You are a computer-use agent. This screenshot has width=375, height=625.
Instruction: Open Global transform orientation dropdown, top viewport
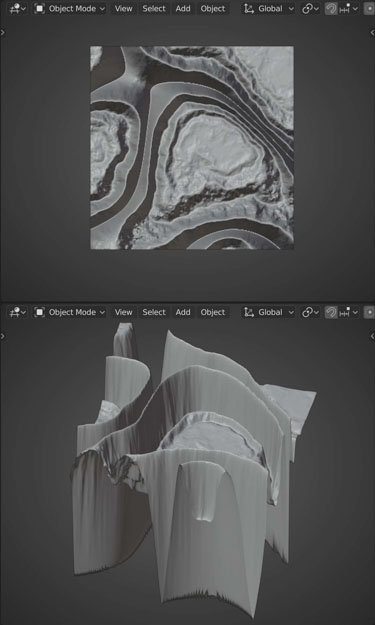(x=269, y=8)
